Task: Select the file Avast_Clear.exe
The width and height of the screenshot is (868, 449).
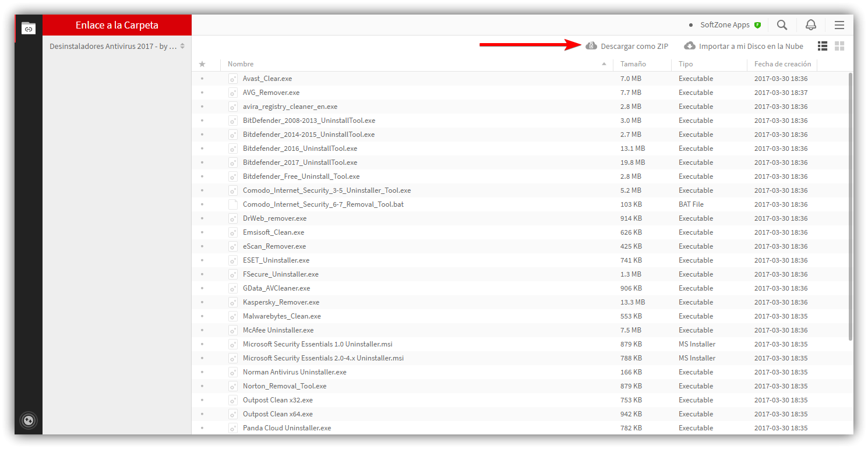Action: tap(267, 79)
